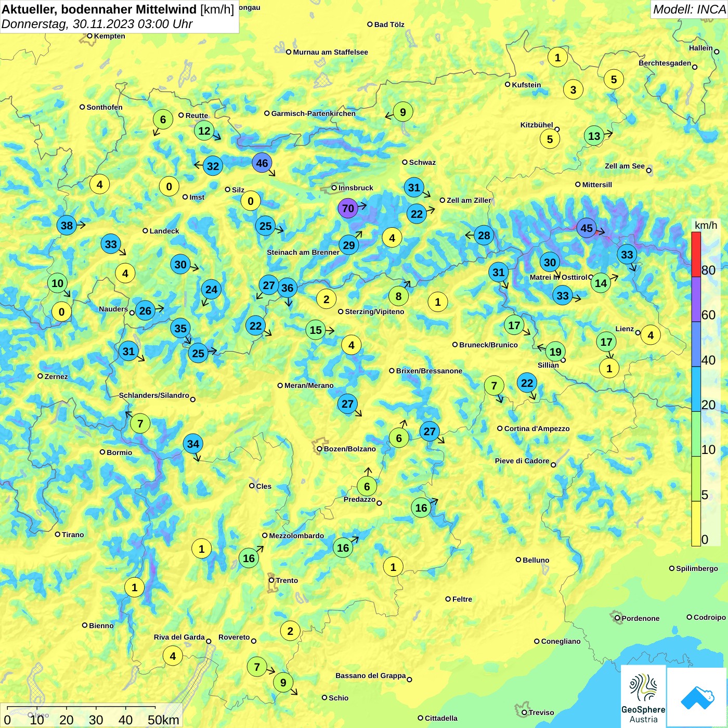This screenshot has width=728, height=728.
Task: Click the Innsbruck city label
Action: pyautogui.click(x=356, y=188)
